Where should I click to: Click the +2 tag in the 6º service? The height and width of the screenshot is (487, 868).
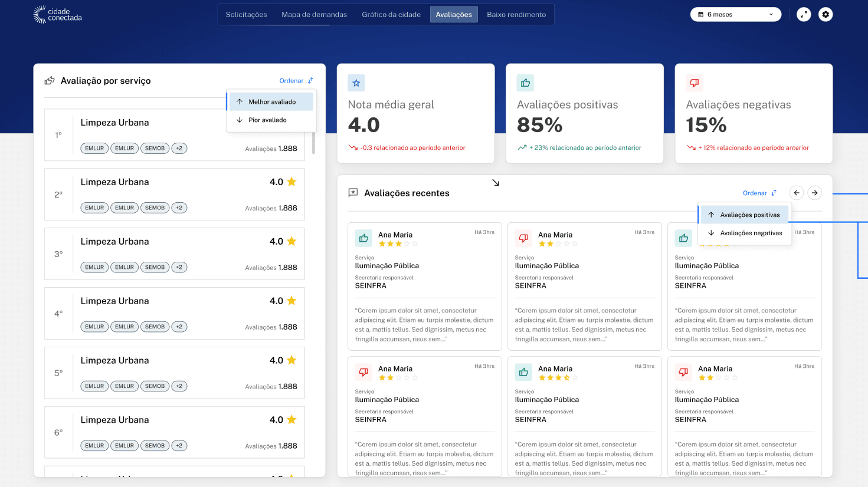[179, 446]
